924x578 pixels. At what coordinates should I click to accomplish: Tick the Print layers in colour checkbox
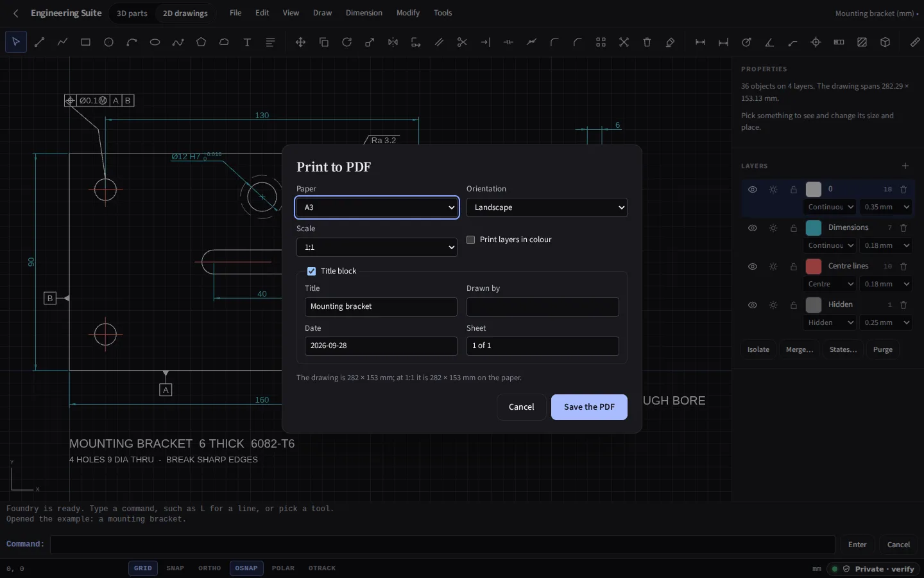click(x=471, y=240)
